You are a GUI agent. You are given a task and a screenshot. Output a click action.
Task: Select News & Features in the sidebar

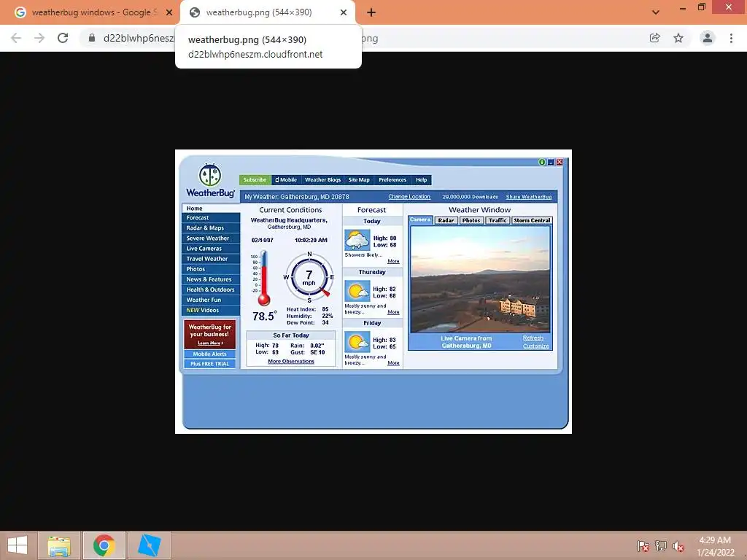(x=211, y=279)
